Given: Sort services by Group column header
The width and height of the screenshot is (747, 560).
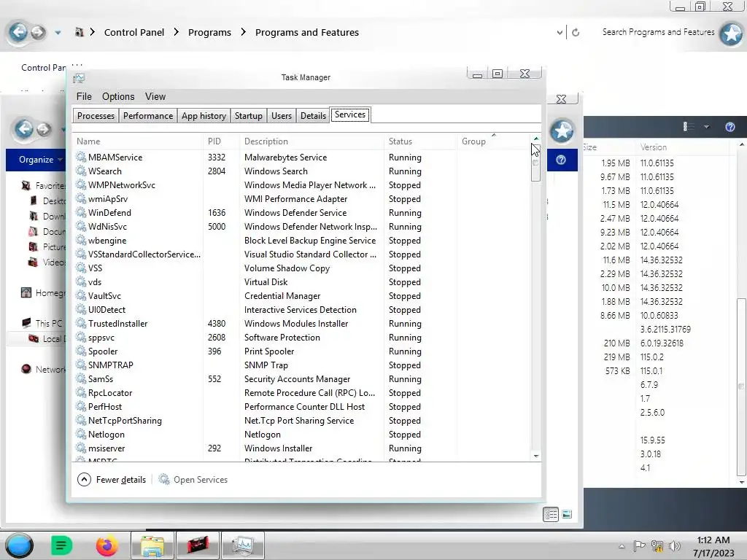Looking at the screenshot, I should (473, 141).
